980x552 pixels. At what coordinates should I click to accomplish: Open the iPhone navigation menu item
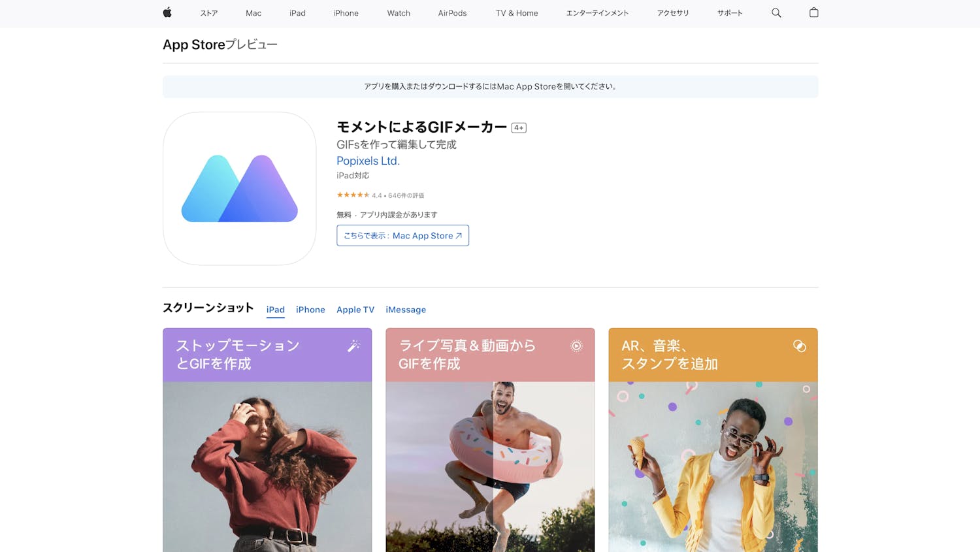(x=346, y=13)
